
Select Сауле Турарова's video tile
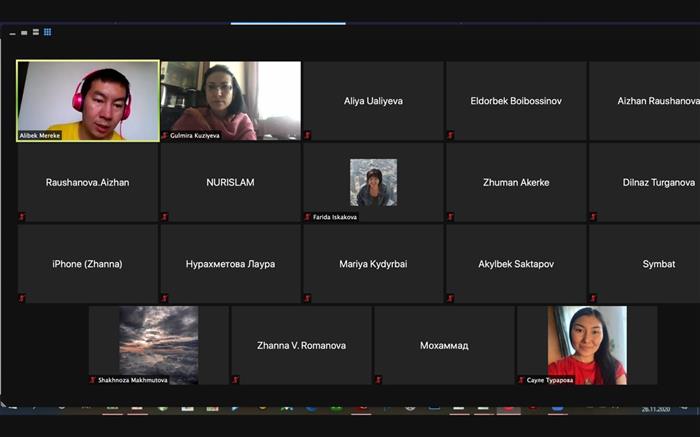pos(586,343)
